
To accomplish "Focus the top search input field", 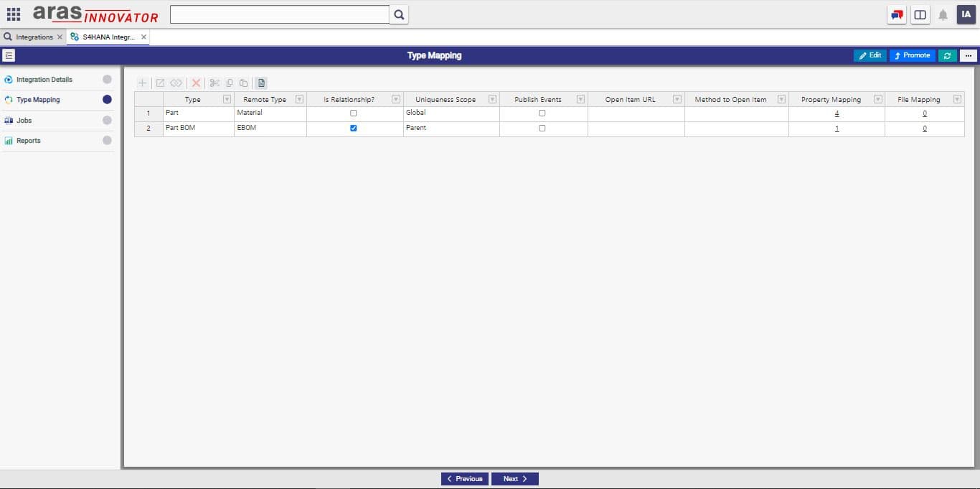I will coord(279,14).
